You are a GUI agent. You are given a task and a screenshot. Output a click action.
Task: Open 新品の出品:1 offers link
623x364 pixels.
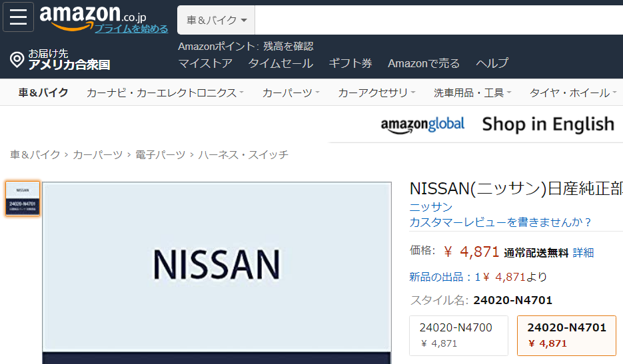pyautogui.click(x=445, y=277)
